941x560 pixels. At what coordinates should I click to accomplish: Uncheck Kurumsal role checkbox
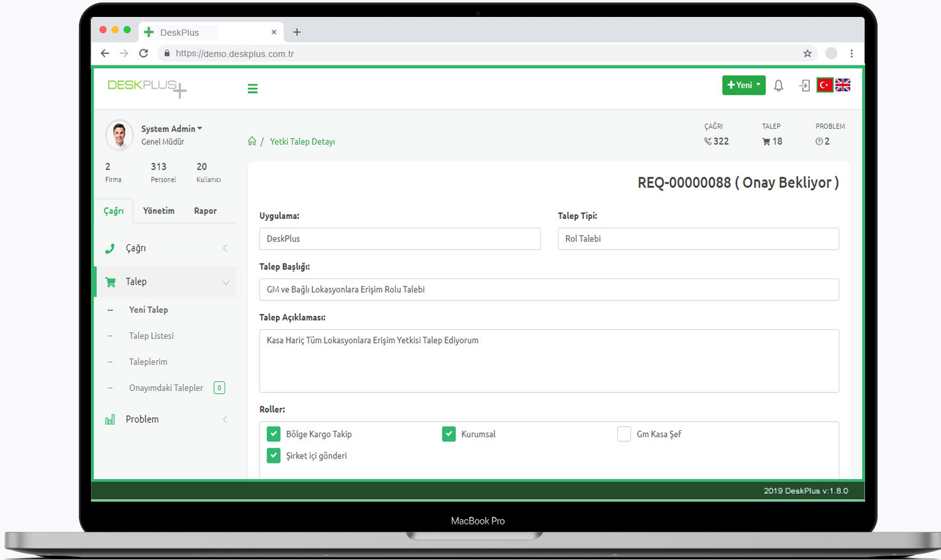449,434
